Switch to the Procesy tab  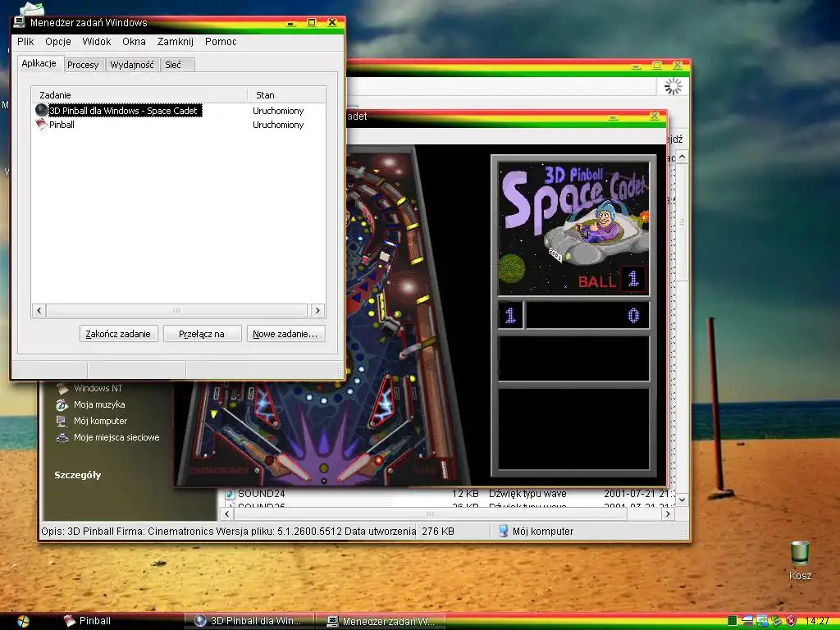(83, 65)
